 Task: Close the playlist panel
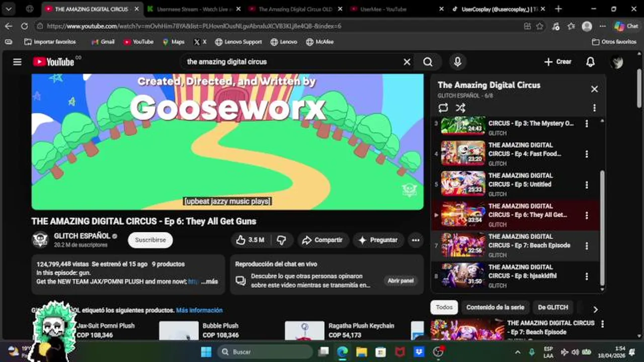(594, 89)
